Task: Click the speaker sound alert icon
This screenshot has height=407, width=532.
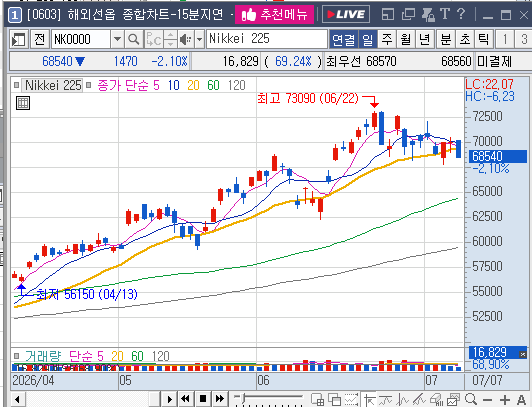Action: [x=186, y=39]
